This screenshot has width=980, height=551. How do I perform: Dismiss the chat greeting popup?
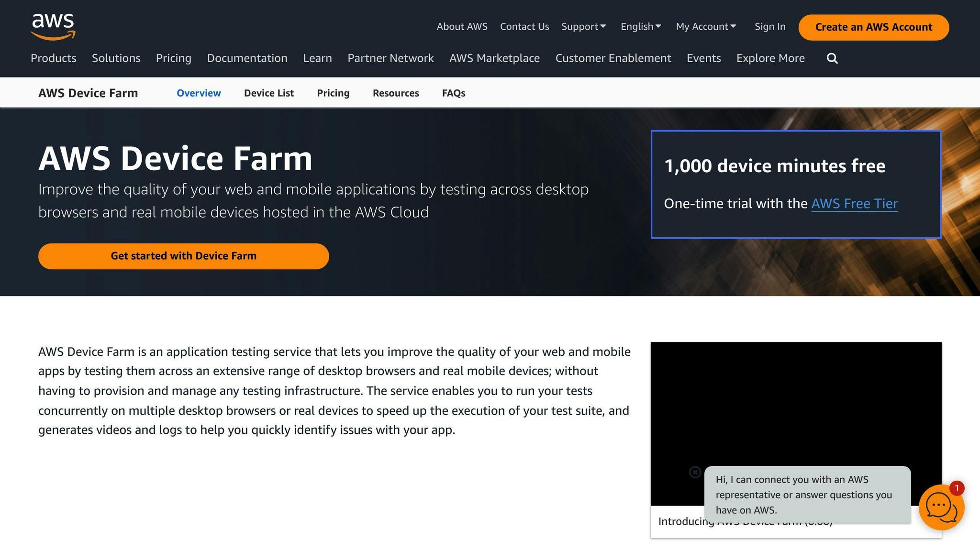coord(695,473)
